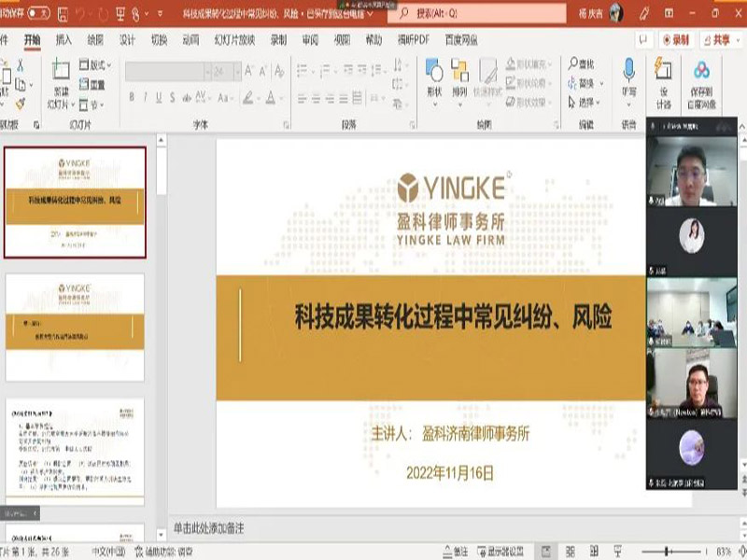Click the text highlight color pen
Screen dimensions: 747x560
[247, 98]
